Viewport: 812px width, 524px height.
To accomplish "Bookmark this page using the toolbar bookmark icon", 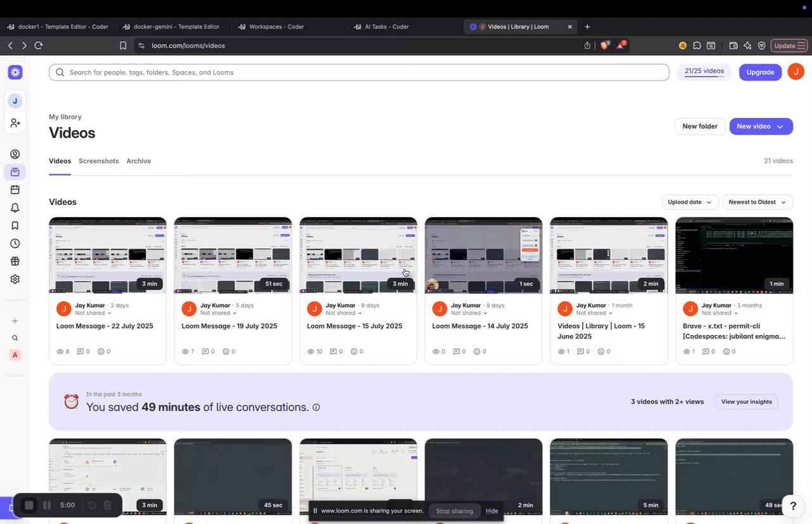I will (123, 46).
